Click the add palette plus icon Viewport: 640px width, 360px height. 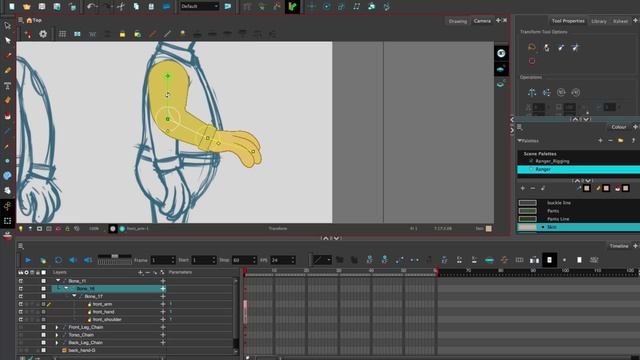(600, 140)
